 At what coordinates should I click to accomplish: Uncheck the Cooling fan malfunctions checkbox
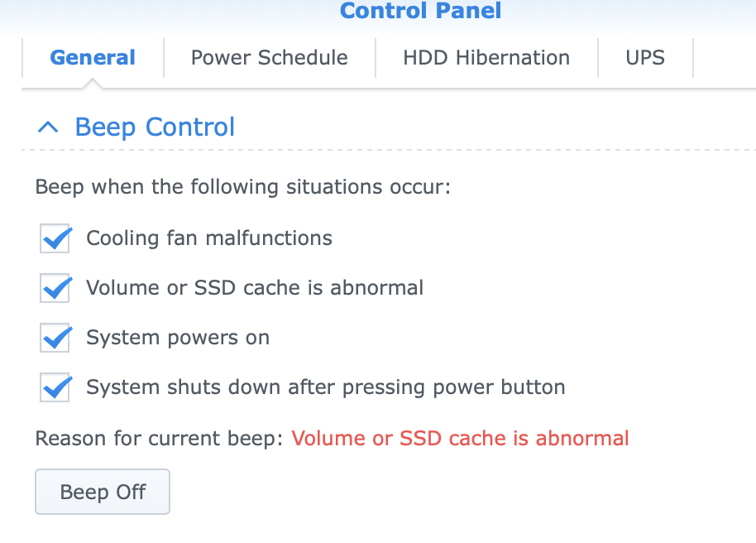point(55,239)
